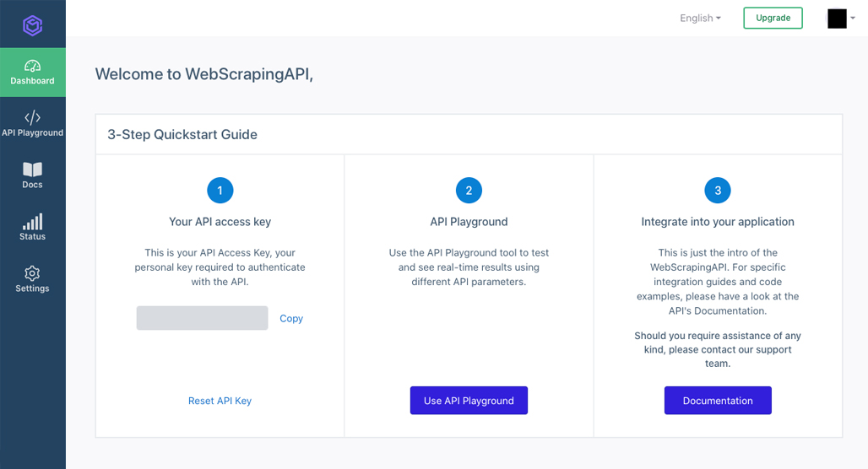Click the gray API key field
This screenshot has width=868, height=469.
point(202,318)
